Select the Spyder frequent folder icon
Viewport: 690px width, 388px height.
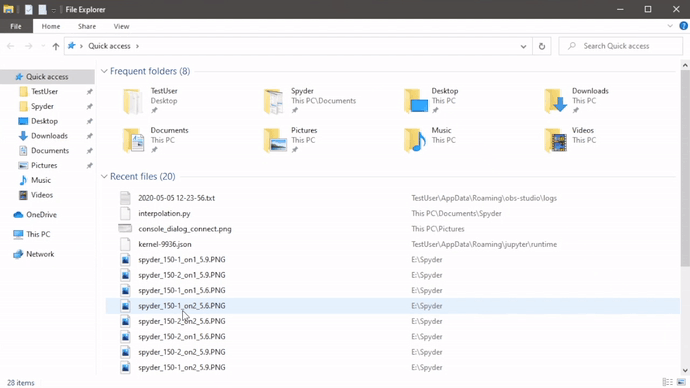coord(274,101)
